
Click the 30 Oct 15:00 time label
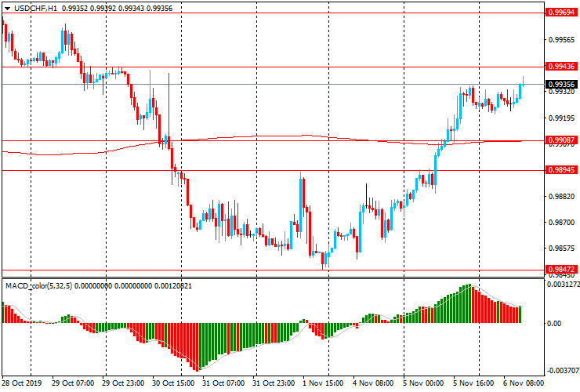174,384
